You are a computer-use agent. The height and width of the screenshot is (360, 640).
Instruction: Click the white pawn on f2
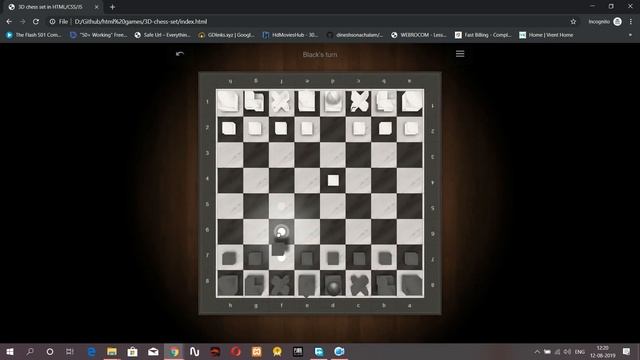point(281,128)
